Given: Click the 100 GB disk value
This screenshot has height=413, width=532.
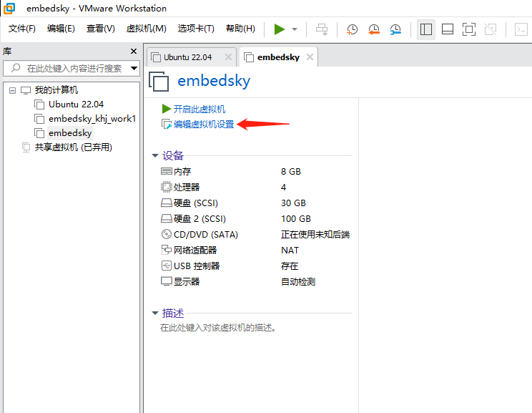Looking at the screenshot, I should tap(296, 219).
